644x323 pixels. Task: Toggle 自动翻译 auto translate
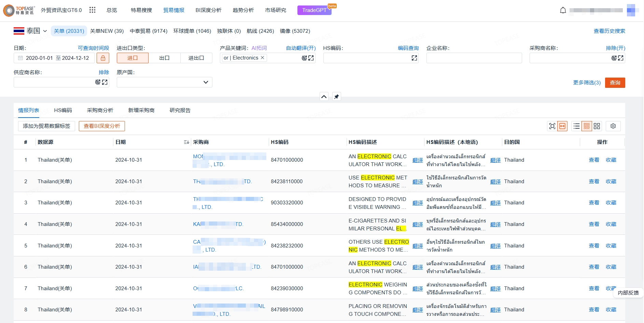click(x=300, y=48)
